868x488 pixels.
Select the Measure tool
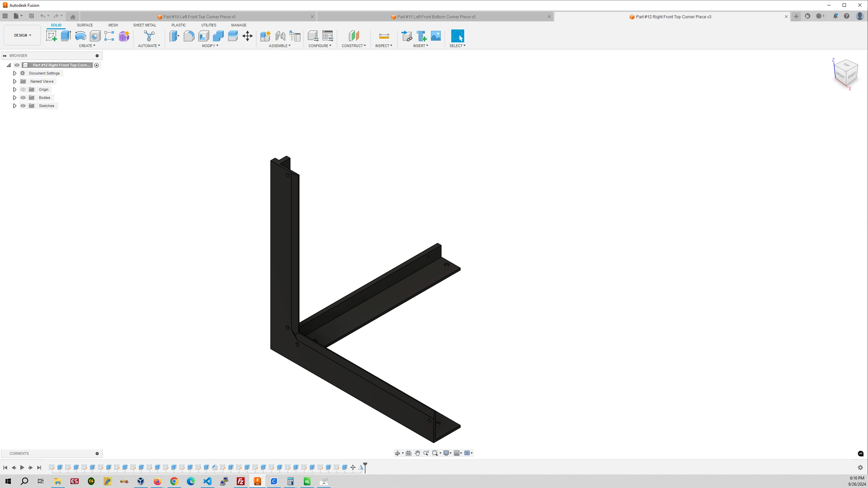pyautogui.click(x=384, y=36)
